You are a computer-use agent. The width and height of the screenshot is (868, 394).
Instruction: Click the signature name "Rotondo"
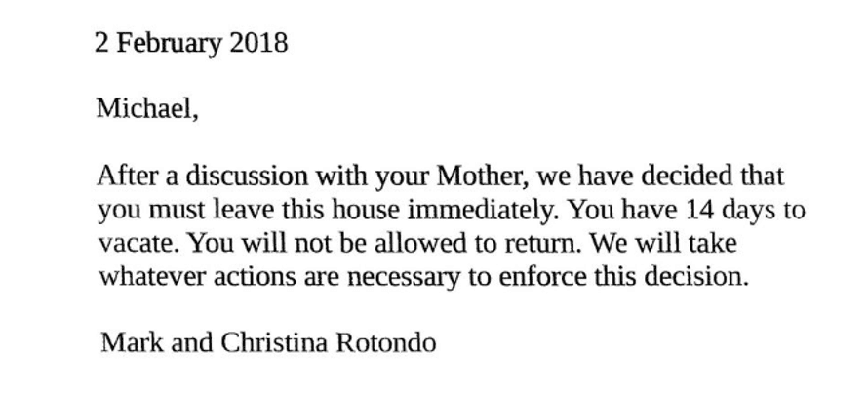(386, 343)
